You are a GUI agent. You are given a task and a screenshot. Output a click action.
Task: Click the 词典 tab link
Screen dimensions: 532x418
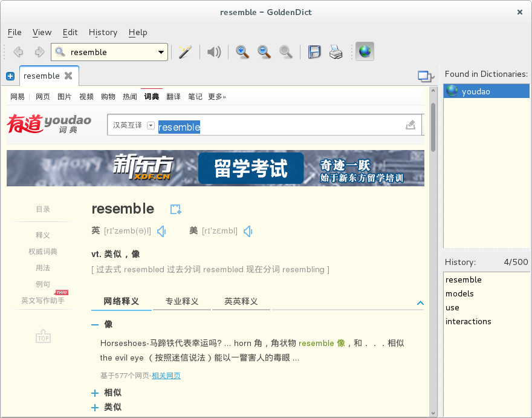(151, 97)
